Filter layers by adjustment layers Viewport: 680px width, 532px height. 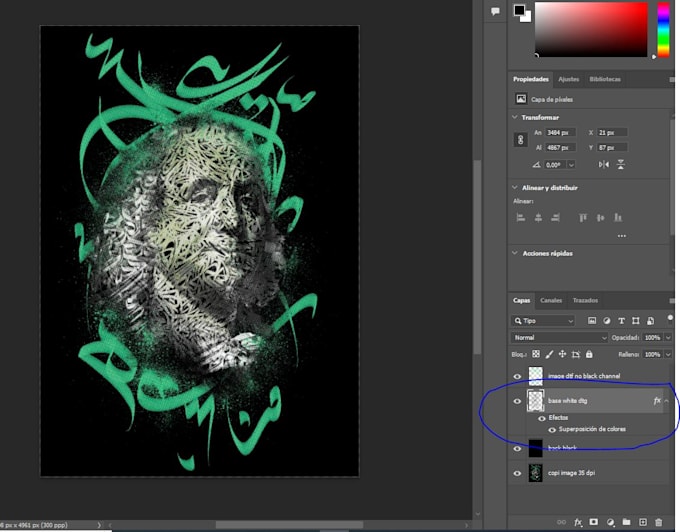606,321
